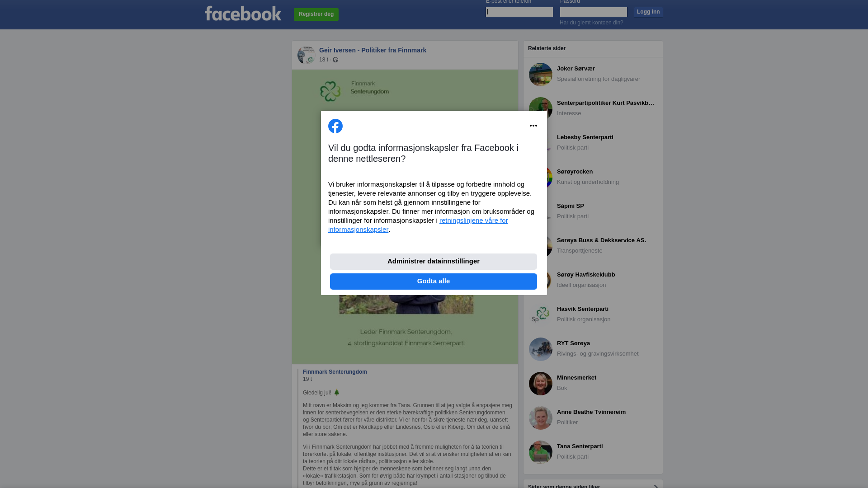Click the Registrer deg button
868x488 pixels.
pos(316,14)
